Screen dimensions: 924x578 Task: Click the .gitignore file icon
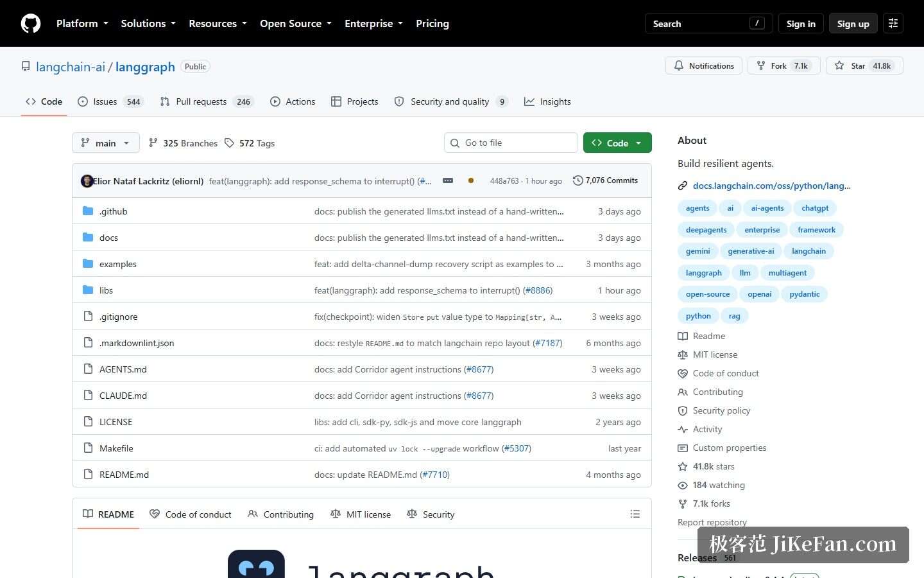point(88,317)
